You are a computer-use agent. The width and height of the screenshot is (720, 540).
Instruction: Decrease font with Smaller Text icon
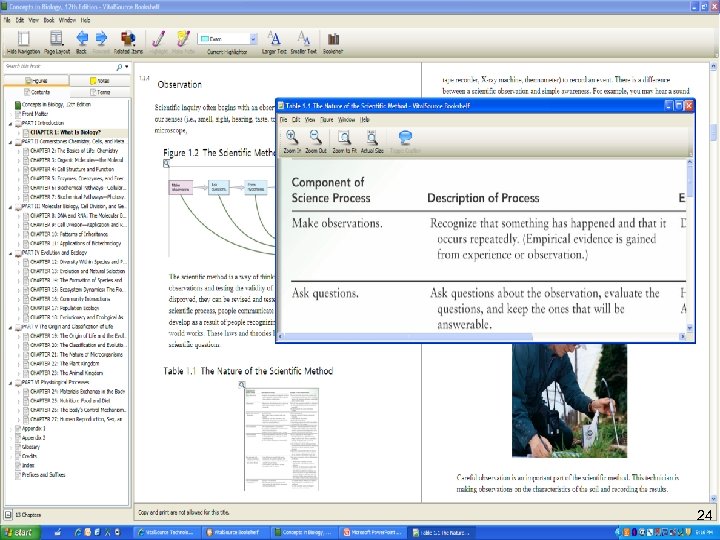[x=303, y=39]
